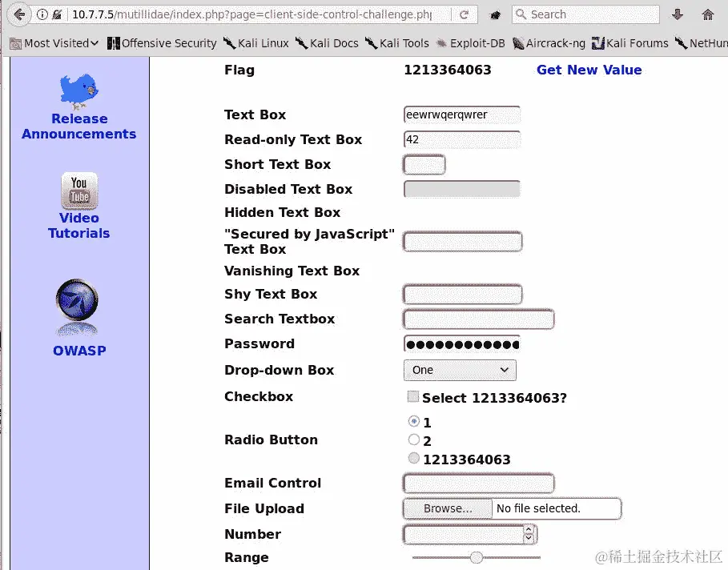This screenshot has height=570, width=728.
Task: Click the browser back arrow button
Action: tap(19, 14)
